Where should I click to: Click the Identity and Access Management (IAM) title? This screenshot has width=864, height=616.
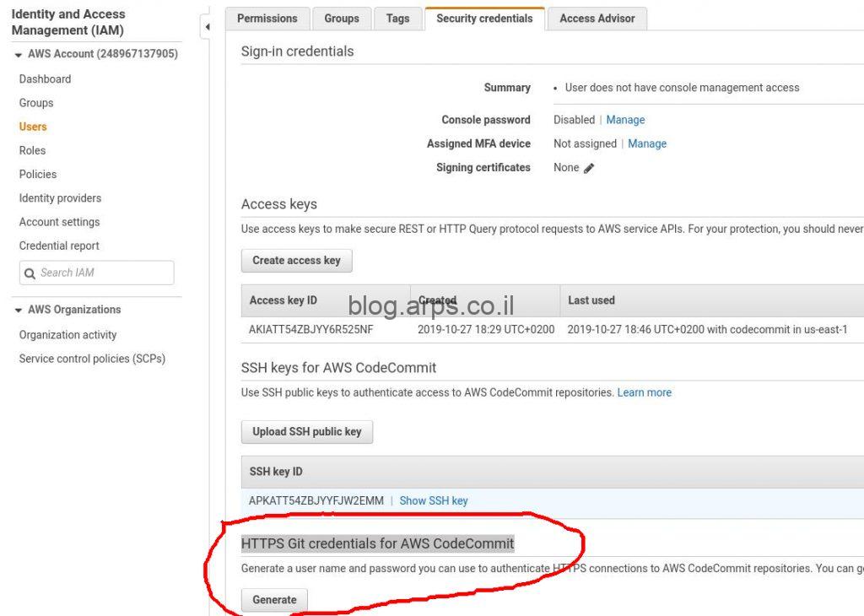tap(68, 22)
